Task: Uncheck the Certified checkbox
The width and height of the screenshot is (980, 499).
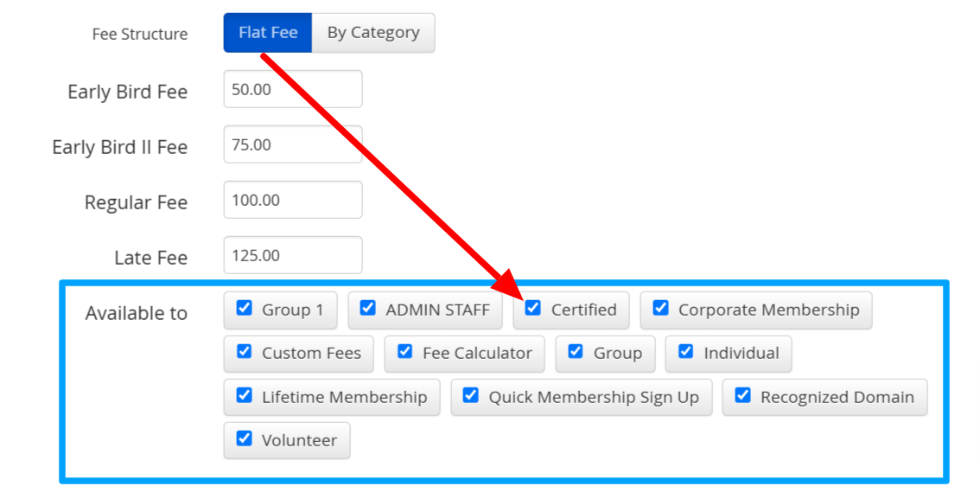Action: pyautogui.click(x=533, y=308)
